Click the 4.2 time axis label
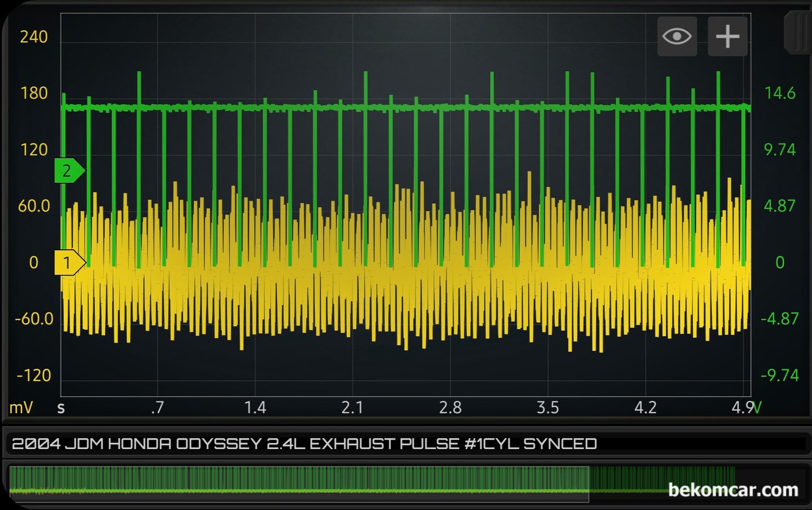This screenshot has height=510, width=812. 645,408
